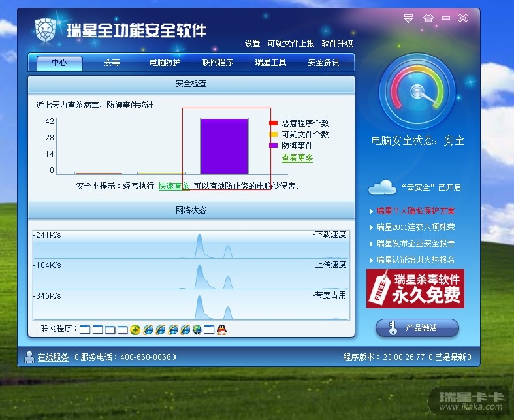Switch to the 联网程序 tab

click(217, 62)
